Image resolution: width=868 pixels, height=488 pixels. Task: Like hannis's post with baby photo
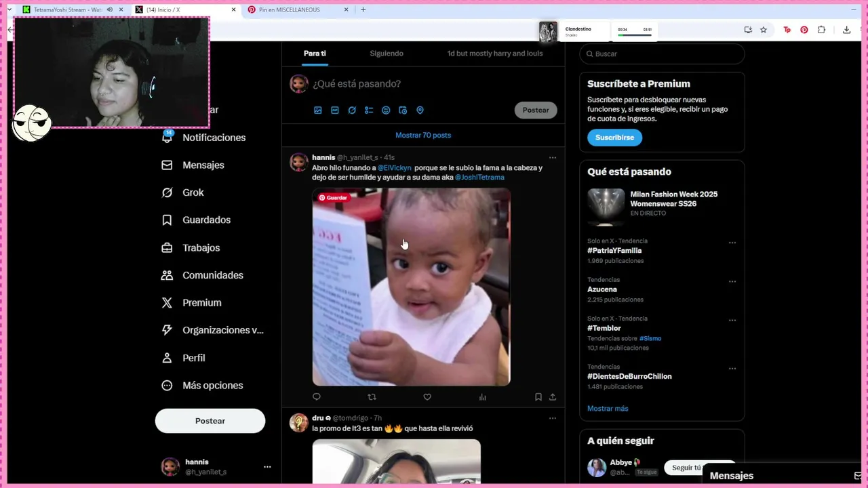(x=427, y=397)
